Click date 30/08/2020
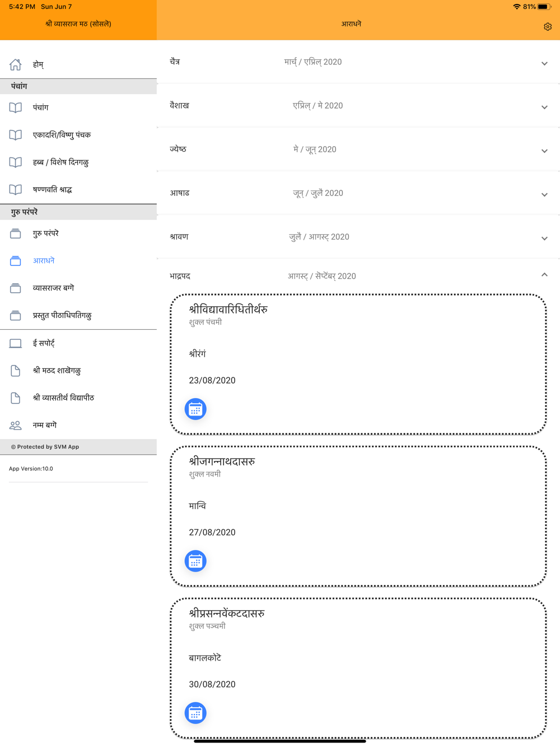This screenshot has height=747, width=560. (212, 685)
